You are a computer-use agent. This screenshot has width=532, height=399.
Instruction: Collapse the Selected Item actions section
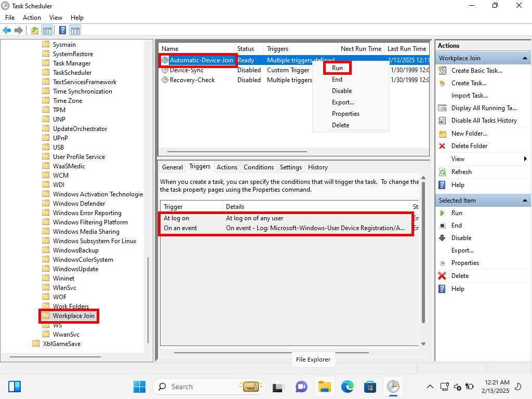(525, 201)
